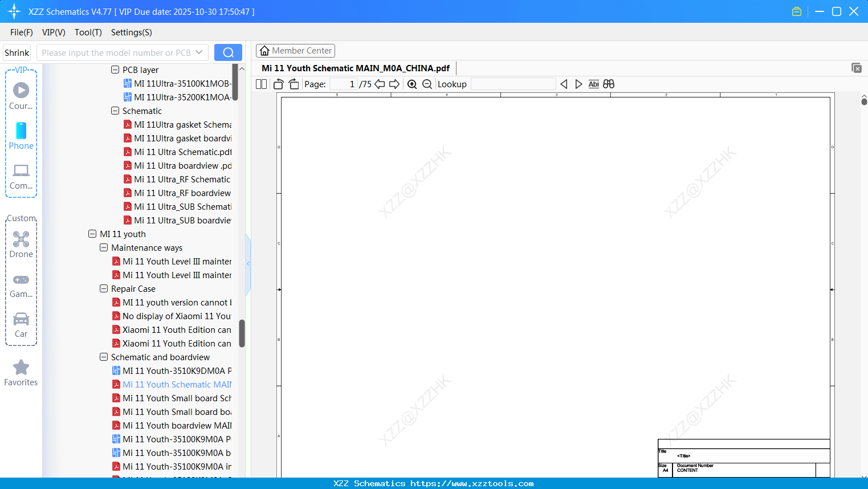Toggle Abi case-sensitive search option

594,84
